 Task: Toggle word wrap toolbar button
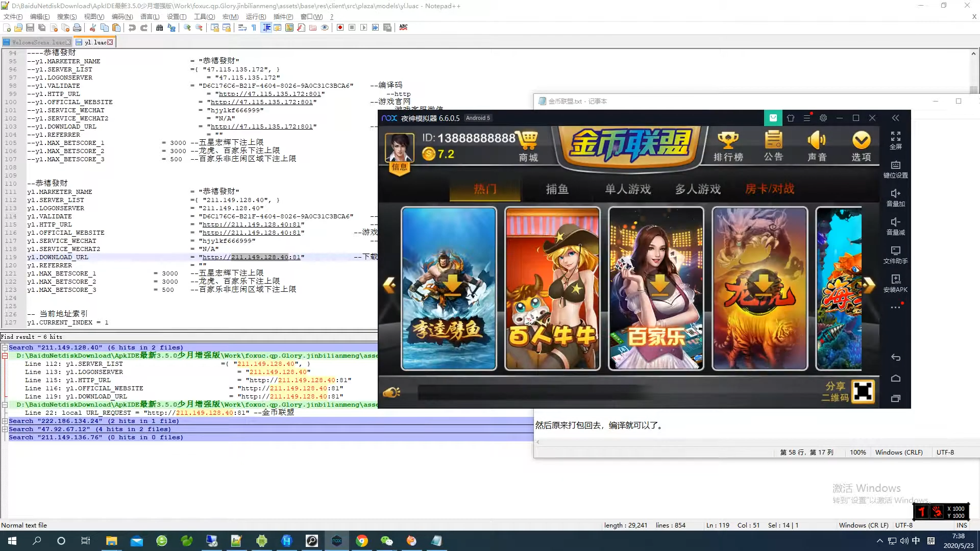click(242, 28)
